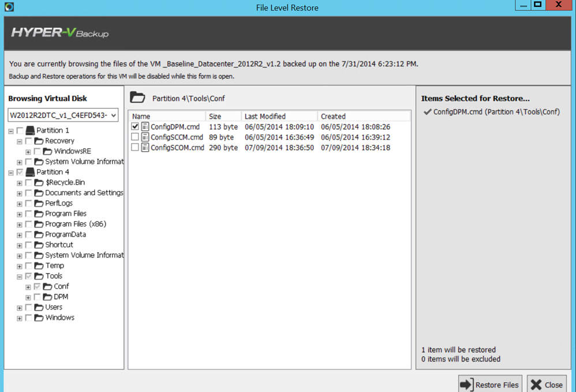Select the ProgramData folder label
576x392 pixels.
coord(65,234)
